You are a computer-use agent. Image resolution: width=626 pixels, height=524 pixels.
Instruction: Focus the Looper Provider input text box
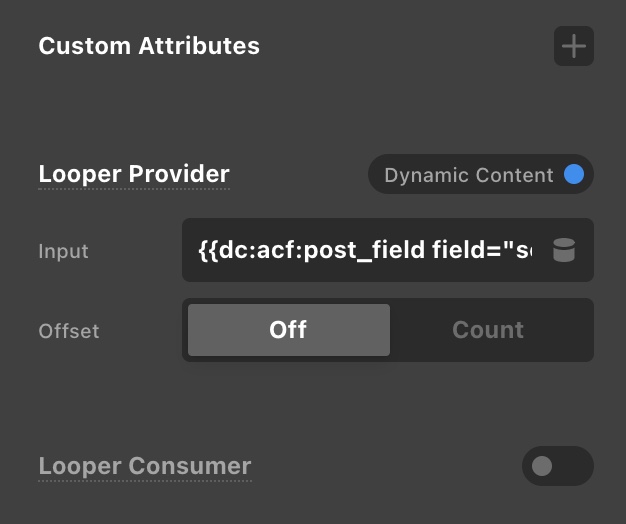(365, 250)
